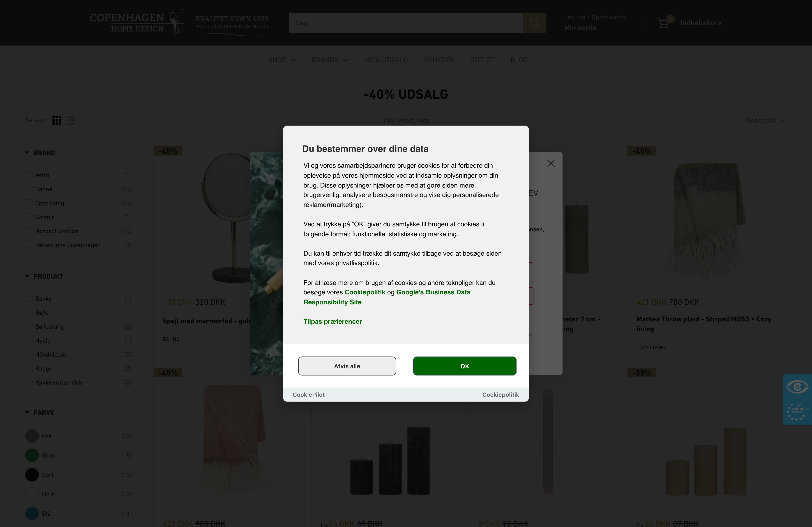
Task: Collapse the BRAND filter triangle
Action: pyautogui.click(x=27, y=153)
